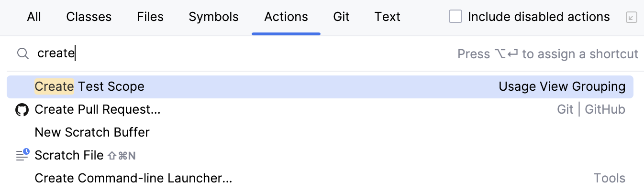Open the Git search tab
The height and width of the screenshot is (192, 644).
(x=341, y=17)
